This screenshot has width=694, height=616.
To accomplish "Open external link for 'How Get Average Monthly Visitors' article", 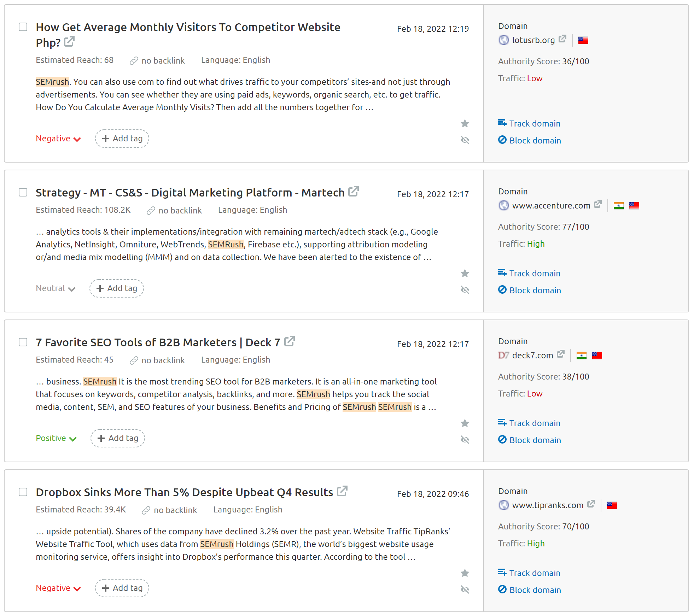I will (x=69, y=42).
